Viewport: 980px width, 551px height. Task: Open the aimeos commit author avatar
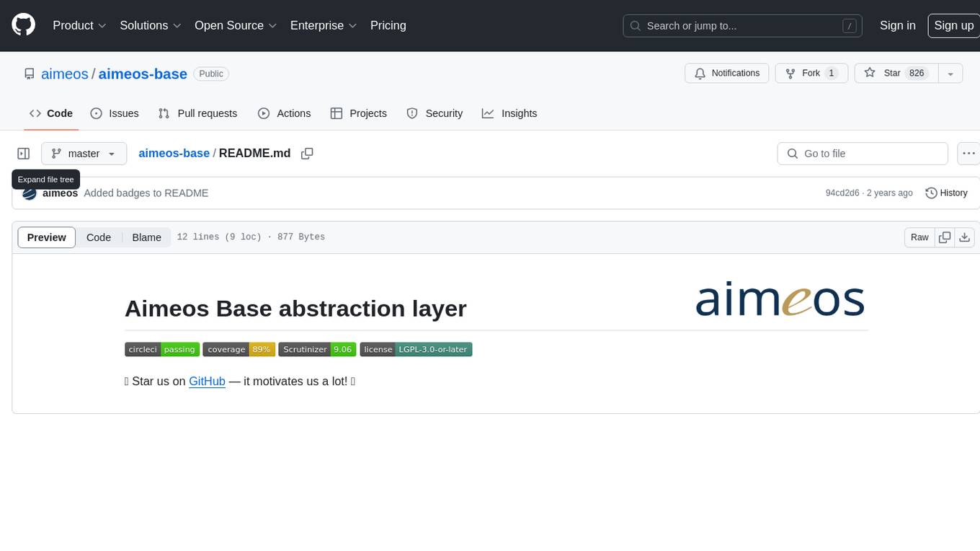[x=30, y=193]
